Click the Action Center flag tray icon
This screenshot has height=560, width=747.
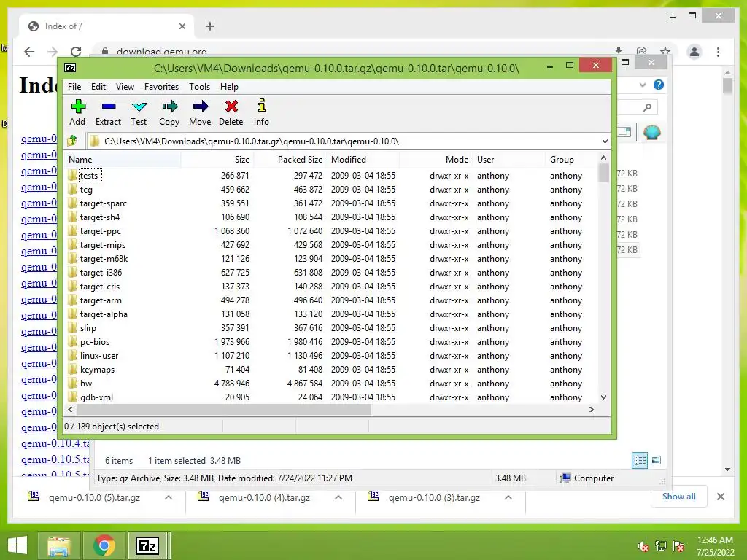678,546
